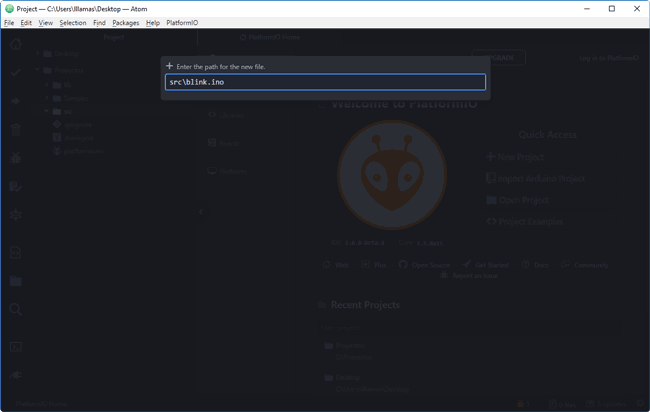The height and width of the screenshot is (412, 650).
Task: Click the Docs question mark icon
Action: [525, 264]
